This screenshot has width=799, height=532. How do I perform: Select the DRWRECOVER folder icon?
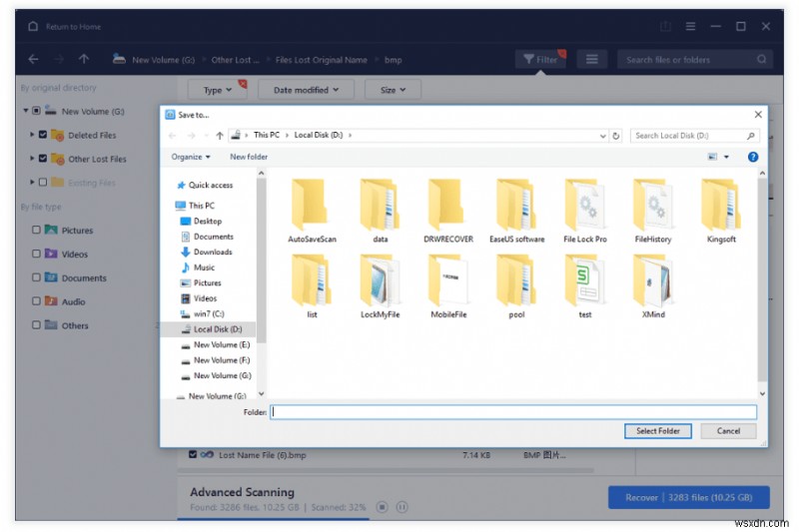(x=447, y=205)
